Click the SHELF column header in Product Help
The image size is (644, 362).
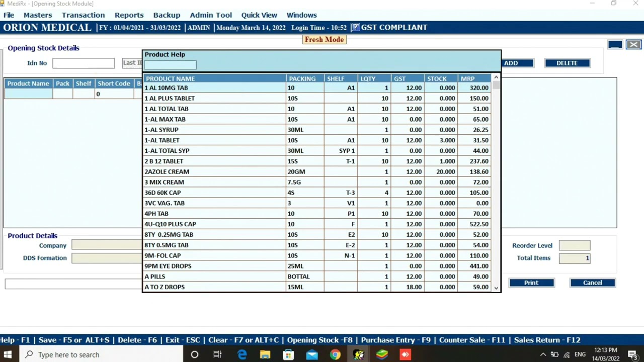pos(341,78)
